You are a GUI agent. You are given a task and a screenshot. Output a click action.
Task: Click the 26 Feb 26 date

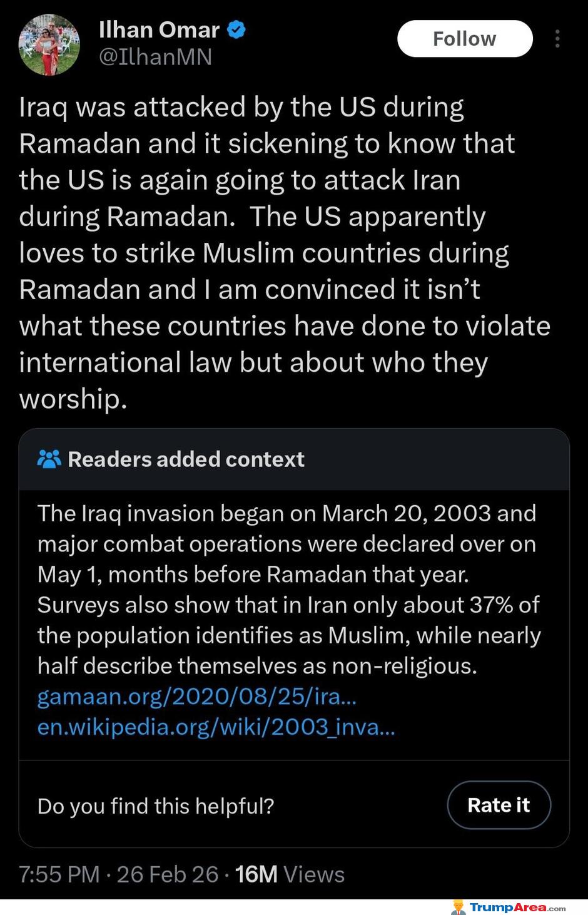click(167, 874)
